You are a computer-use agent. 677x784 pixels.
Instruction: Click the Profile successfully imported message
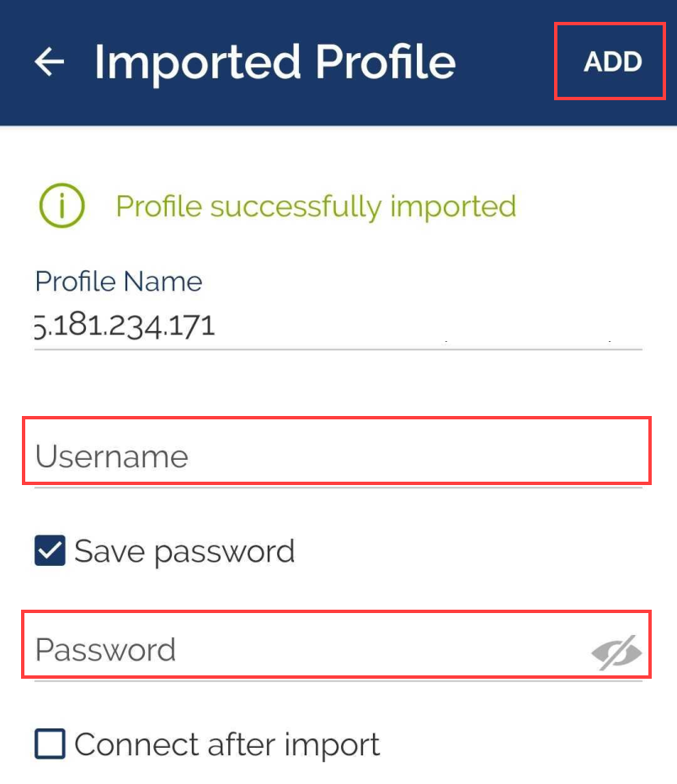(x=316, y=205)
